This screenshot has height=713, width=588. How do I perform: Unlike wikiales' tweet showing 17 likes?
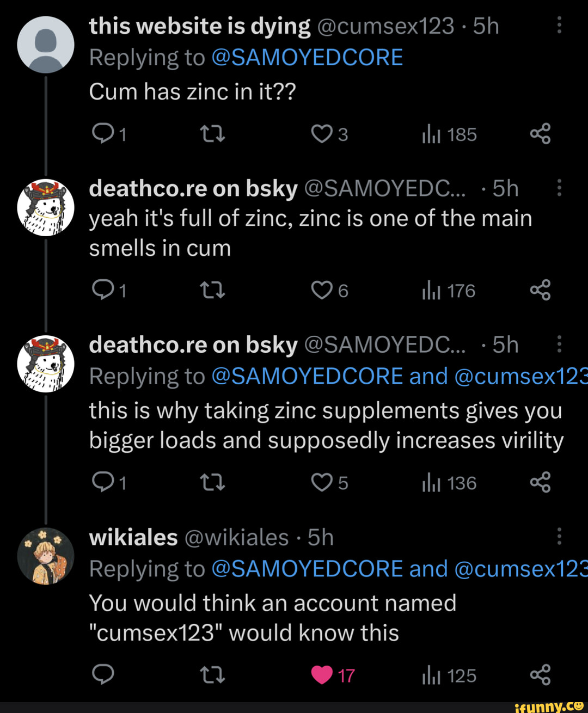tap(322, 675)
